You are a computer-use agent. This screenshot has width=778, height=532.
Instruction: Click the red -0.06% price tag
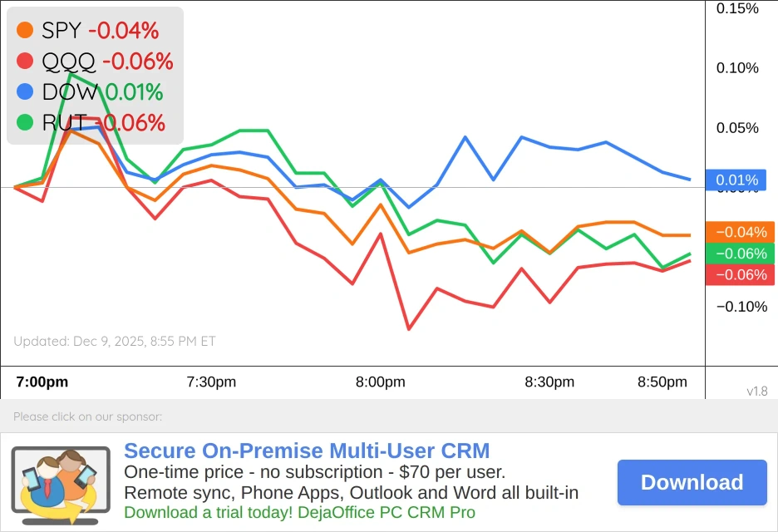740,275
